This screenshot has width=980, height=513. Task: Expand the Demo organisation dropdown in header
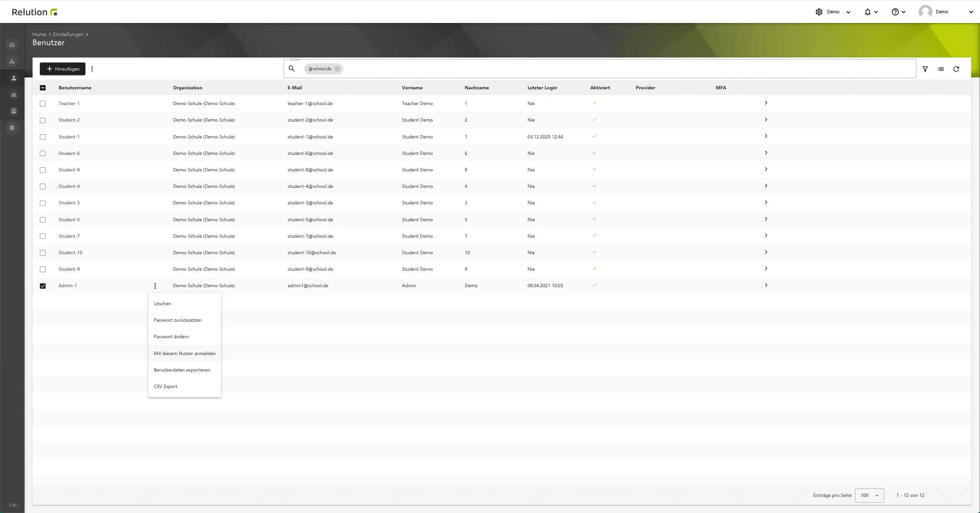(848, 12)
